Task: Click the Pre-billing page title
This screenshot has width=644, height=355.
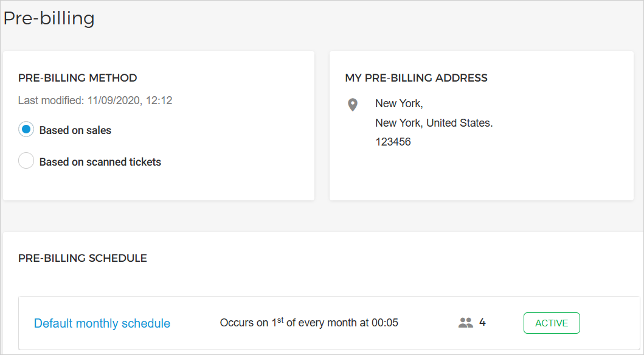Action: (x=49, y=18)
